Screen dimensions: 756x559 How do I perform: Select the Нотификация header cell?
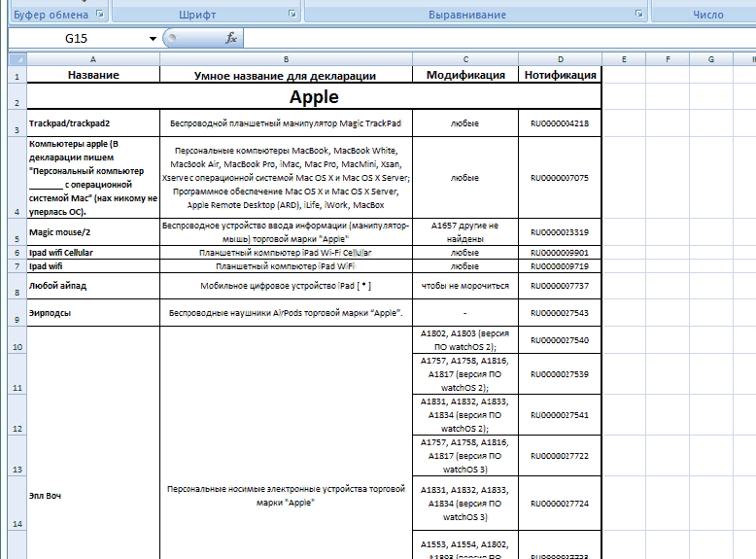pos(560,75)
